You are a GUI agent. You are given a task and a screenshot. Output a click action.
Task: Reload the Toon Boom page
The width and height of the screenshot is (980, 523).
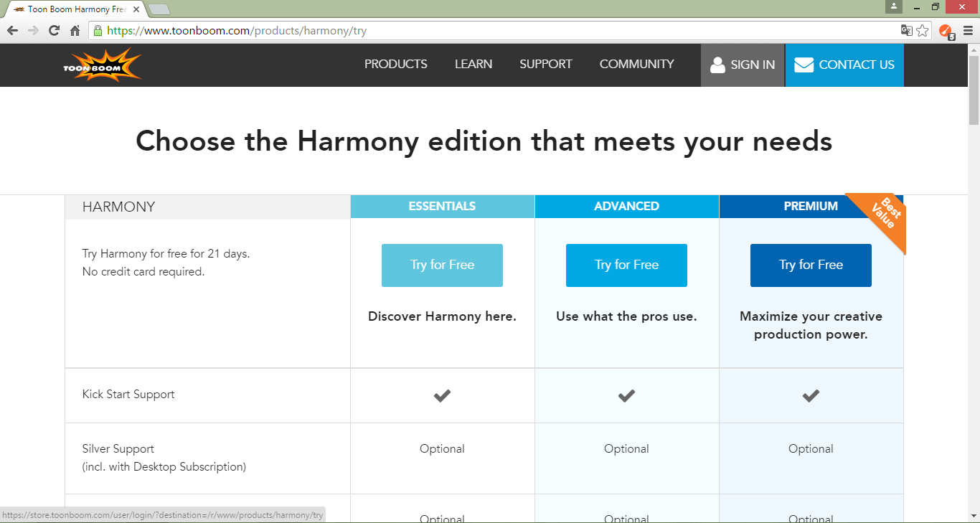coord(54,31)
